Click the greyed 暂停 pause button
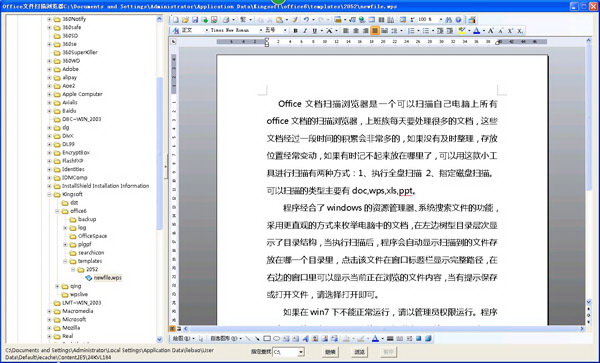 (x=389, y=352)
